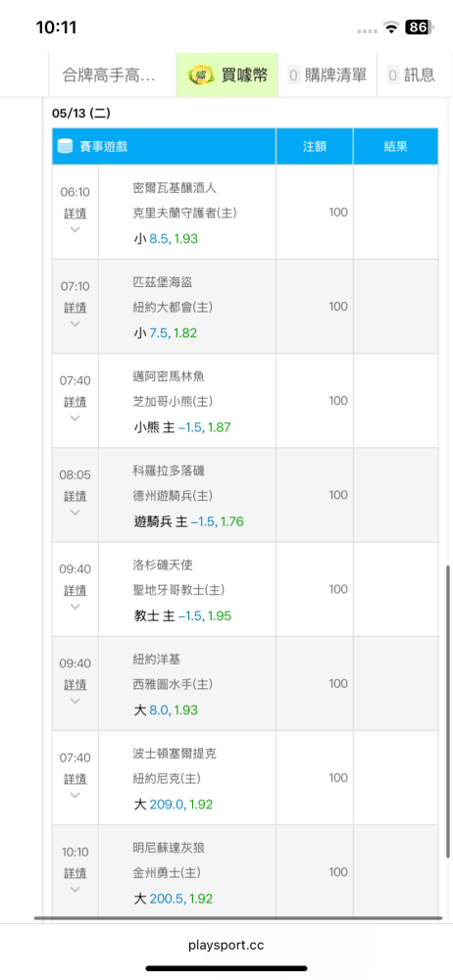Expand chevron under the 08:05 game
The height and width of the screenshot is (980, 453).
(x=75, y=512)
